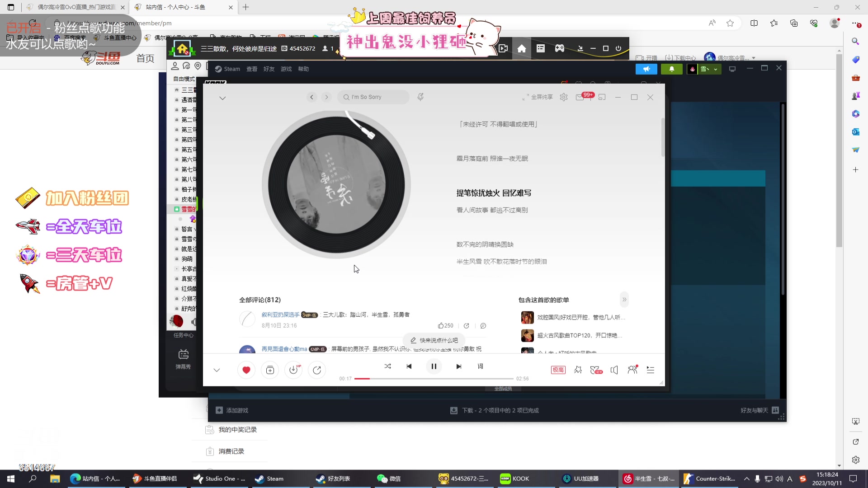This screenshot has height=488, width=868.
Task: Switch the music player to mini mode
Action: pos(602,97)
